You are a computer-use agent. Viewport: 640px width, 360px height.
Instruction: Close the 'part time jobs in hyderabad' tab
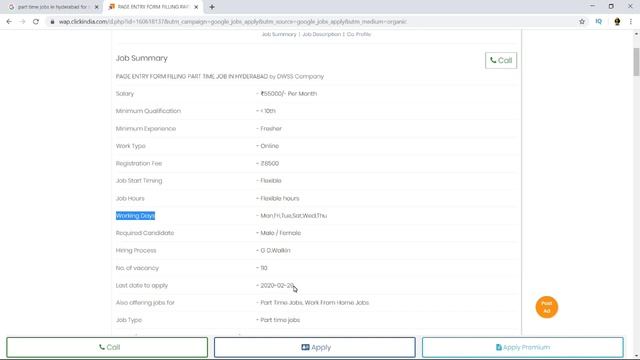[x=97, y=7]
